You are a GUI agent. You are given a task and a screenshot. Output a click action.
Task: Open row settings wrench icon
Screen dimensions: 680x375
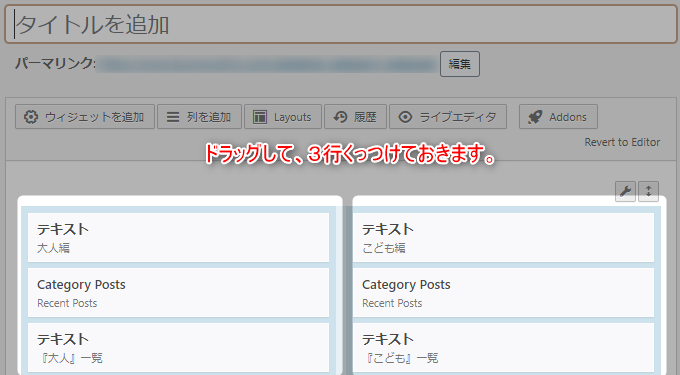coord(625,191)
